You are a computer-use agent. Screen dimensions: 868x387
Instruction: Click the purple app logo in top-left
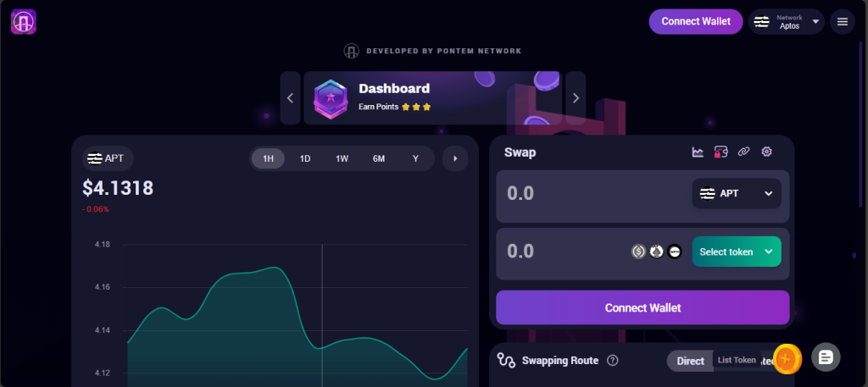coord(24,22)
